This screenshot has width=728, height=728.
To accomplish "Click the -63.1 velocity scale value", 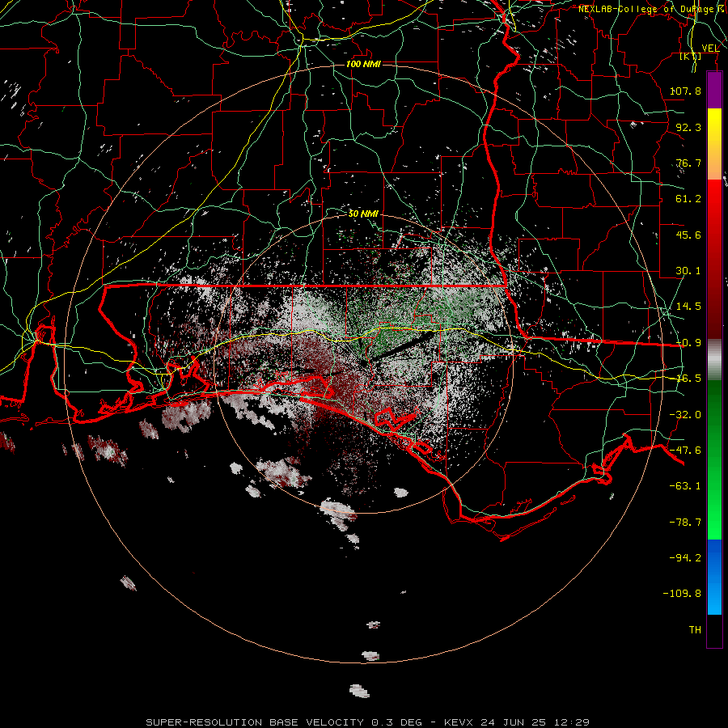I will click(x=685, y=486).
